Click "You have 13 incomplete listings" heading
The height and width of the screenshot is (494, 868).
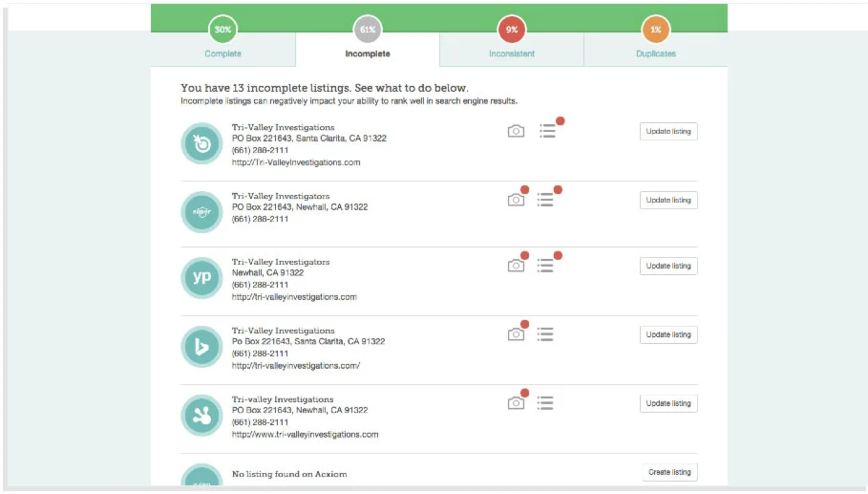click(324, 88)
